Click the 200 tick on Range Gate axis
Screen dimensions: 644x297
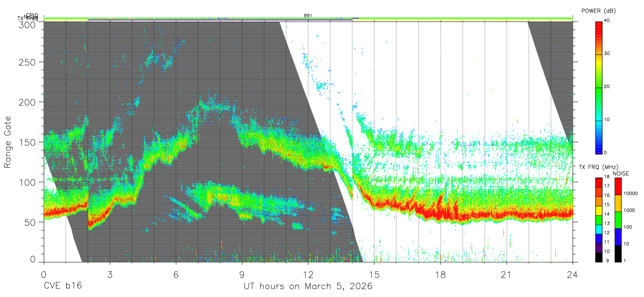(28, 102)
